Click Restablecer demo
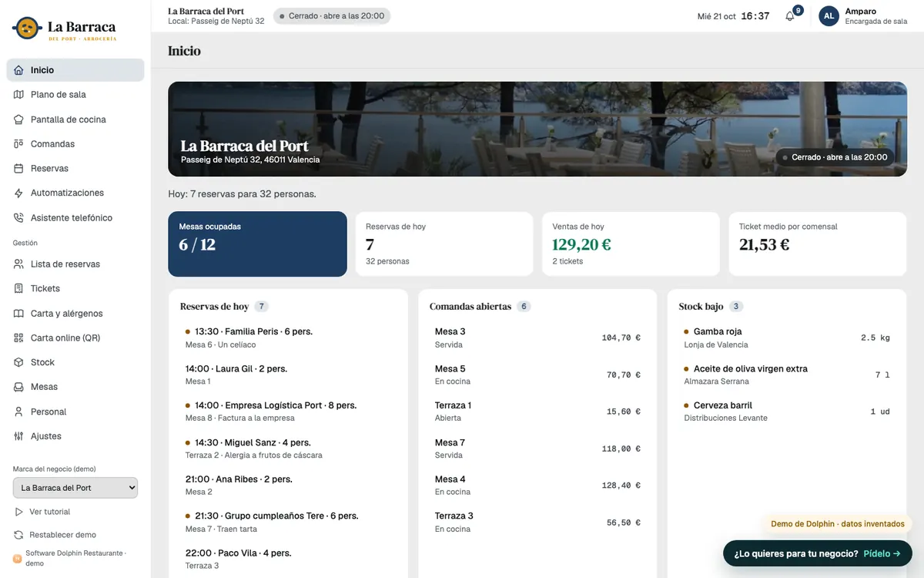Viewport: 924px width, 578px height. coord(62,535)
